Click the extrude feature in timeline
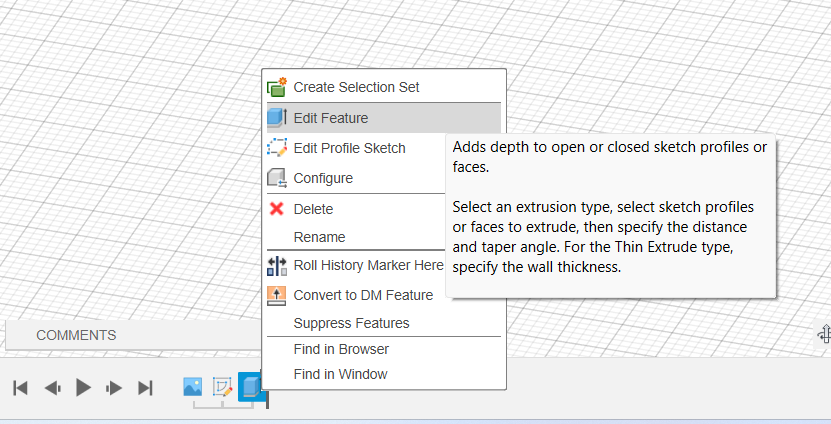The image size is (831, 424). pyautogui.click(x=251, y=386)
